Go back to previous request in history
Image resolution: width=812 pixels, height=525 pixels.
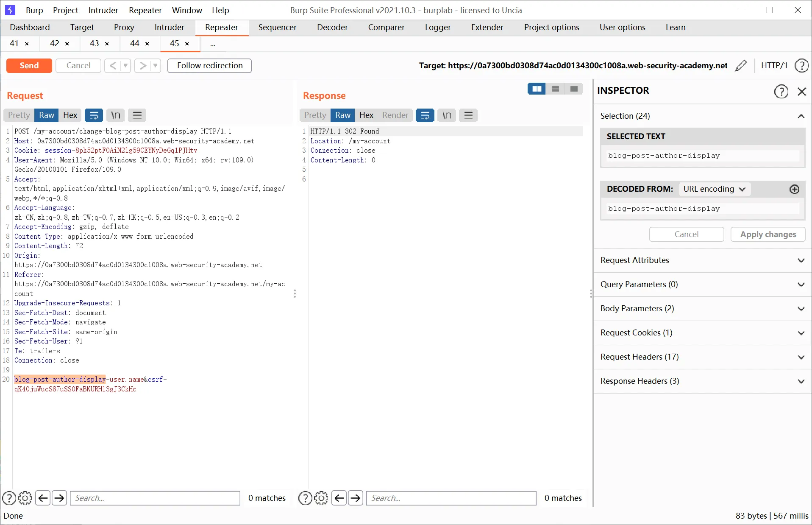pyautogui.click(x=113, y=66)
